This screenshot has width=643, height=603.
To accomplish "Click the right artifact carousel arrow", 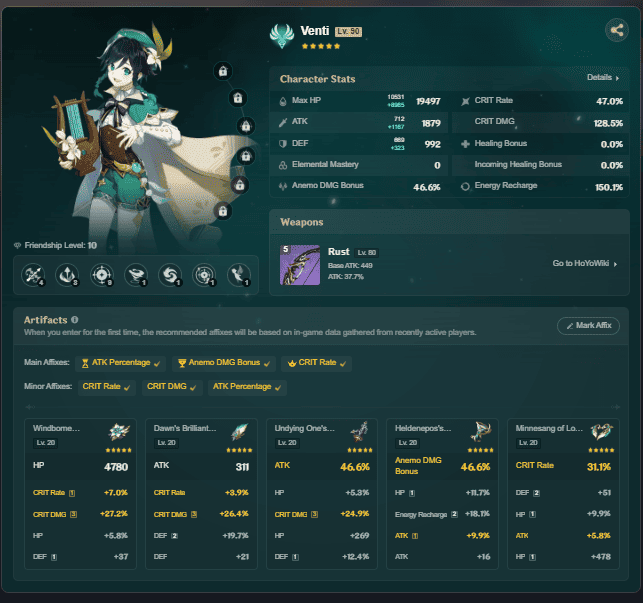I will 615,407.
